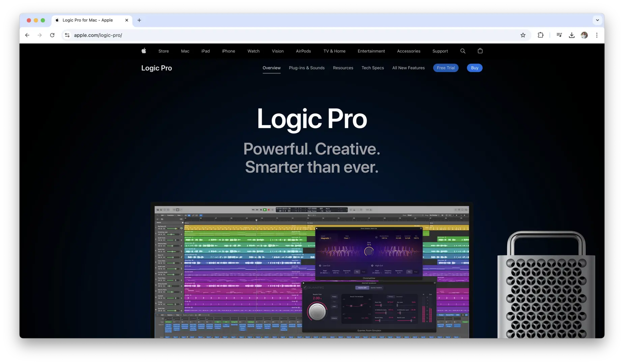624x364 pixels.
Task: Open the High Cut Slope dropdown
Action: (x=377, y=273)
